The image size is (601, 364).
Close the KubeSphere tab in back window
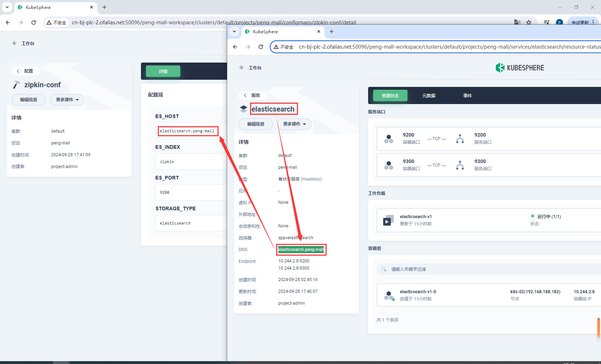(x=92, y=7)
